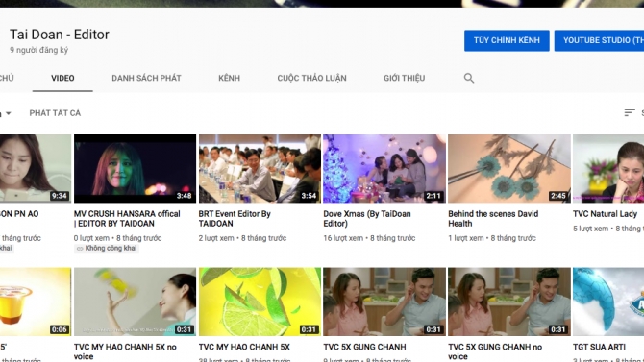
Task: Click title TVC MY HAO CHANH 5X no voice
Action: [125, 351]
